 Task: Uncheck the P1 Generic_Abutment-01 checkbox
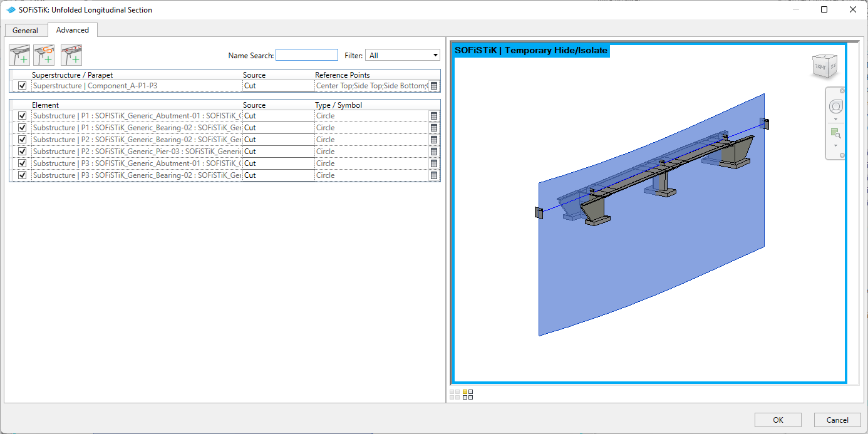(23, 116)
